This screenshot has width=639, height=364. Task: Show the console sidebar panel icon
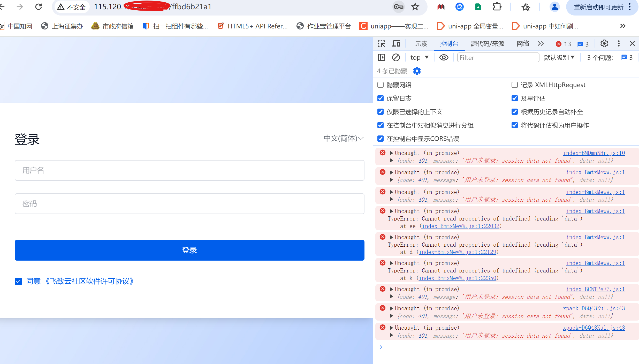pos(381,57)
